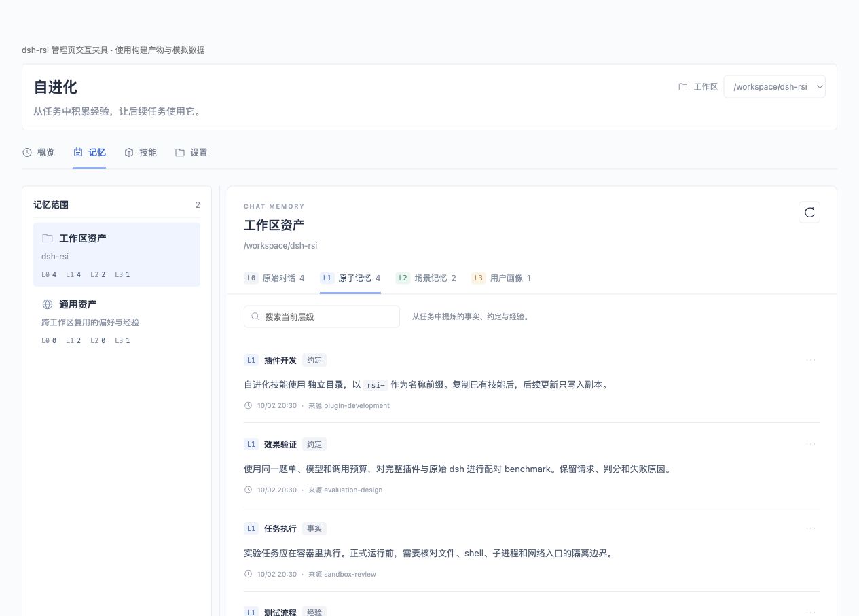Viewport: 859px width, 616px height.
Task: Click the magnifier icon in search box
Action: click(x=256, y=316)
